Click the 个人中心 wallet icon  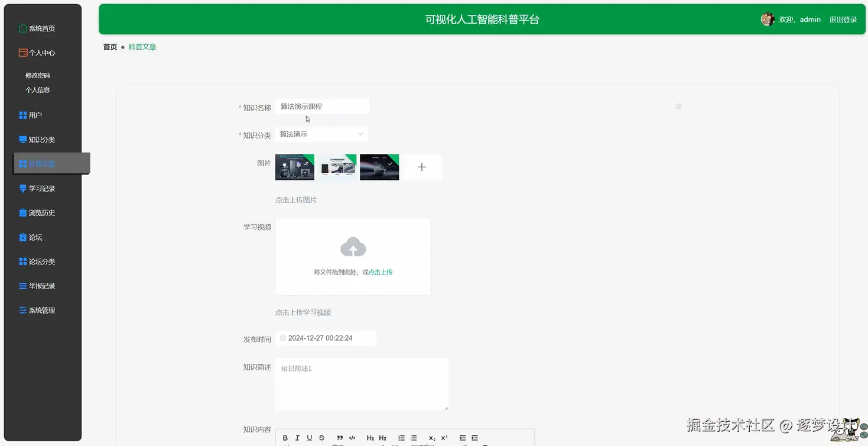tap(22, 53)
